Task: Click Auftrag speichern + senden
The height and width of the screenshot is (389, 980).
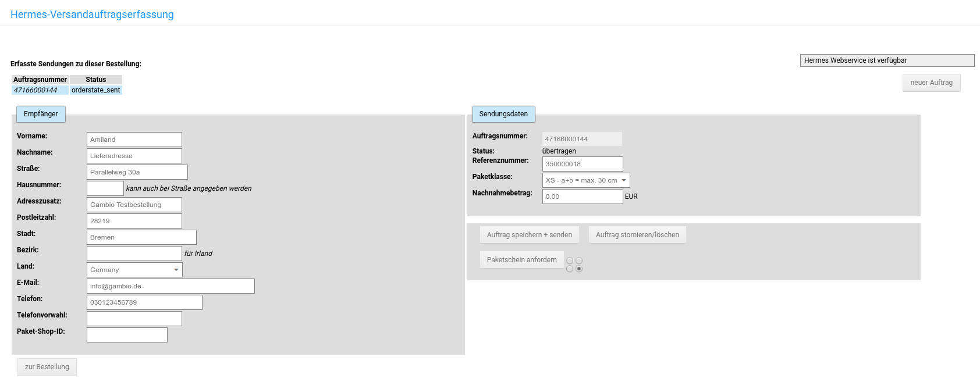Action: 529,235
